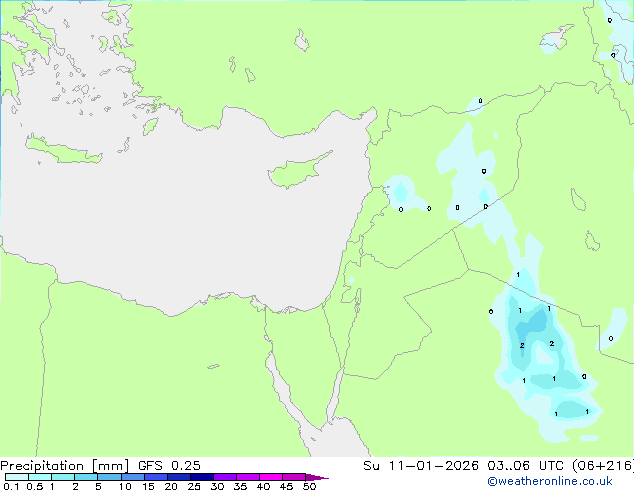Click the 30–35 mm purple legend swatch
Screen dimensions: 634x490
[224, 477]
